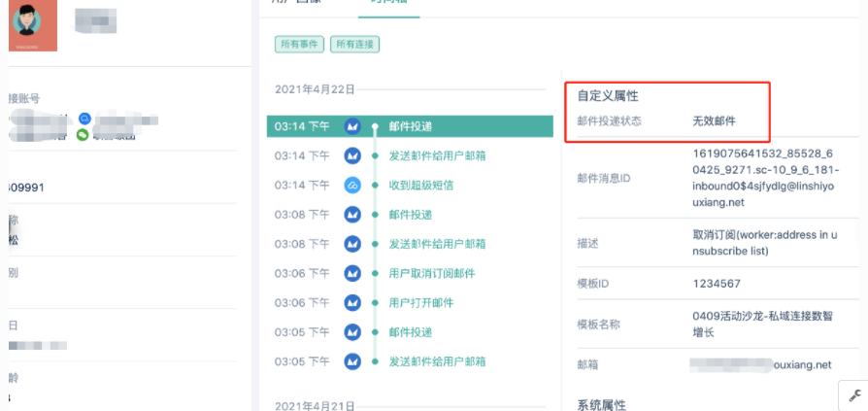Viewport: 868px width, 411px height.
Task: Click the mail icon on the highlighted 03:14 邮件投递 row
Action: point(353,126)
